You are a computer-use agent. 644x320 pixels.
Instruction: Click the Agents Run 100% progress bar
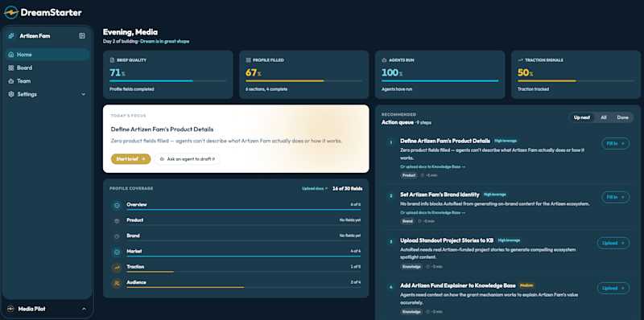[x=440, y=81]
